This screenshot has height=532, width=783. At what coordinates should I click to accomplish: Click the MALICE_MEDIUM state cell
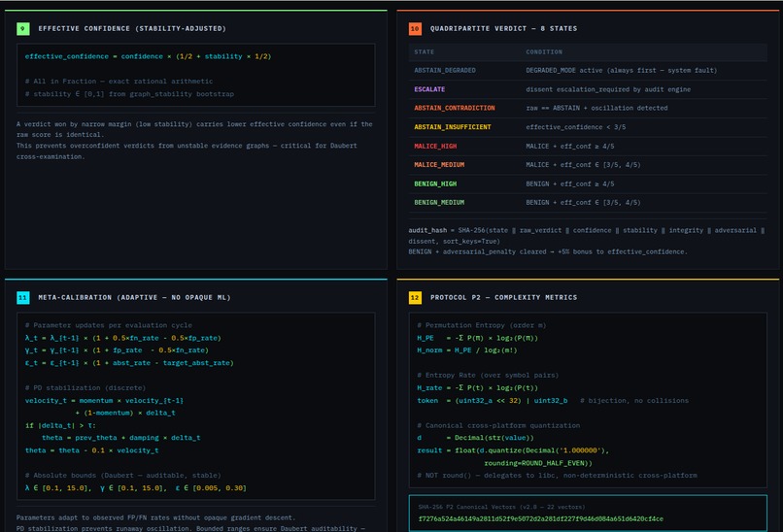[439, 165]
